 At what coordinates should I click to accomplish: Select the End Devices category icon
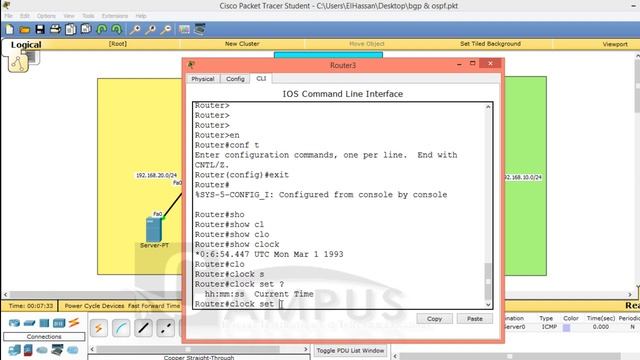[x=14, y=350]
